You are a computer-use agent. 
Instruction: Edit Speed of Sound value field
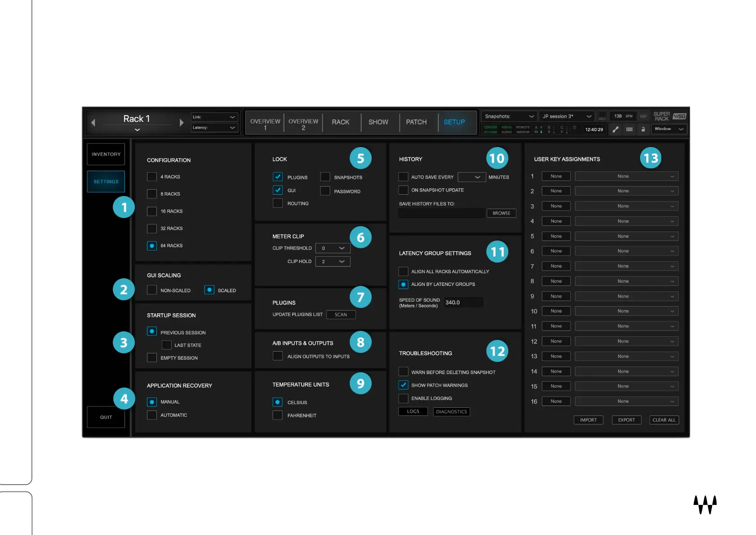pyautogui.click(x=463, y=303)
